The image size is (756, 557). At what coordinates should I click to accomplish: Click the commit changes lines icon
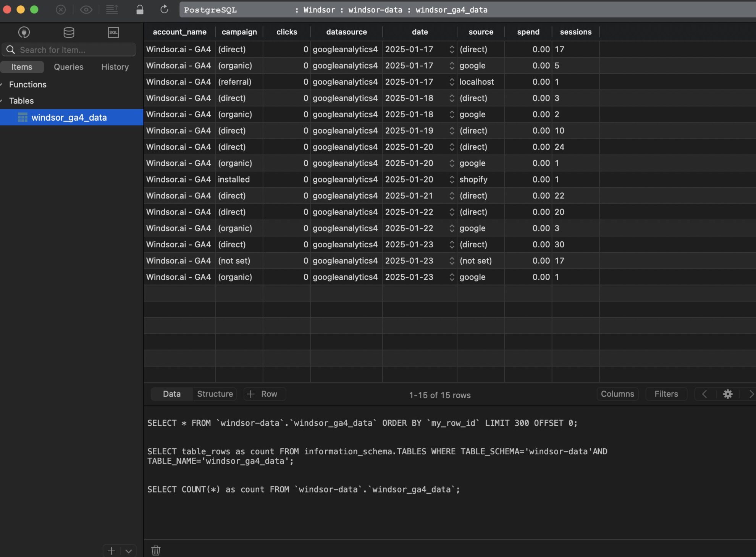[112, 10]
